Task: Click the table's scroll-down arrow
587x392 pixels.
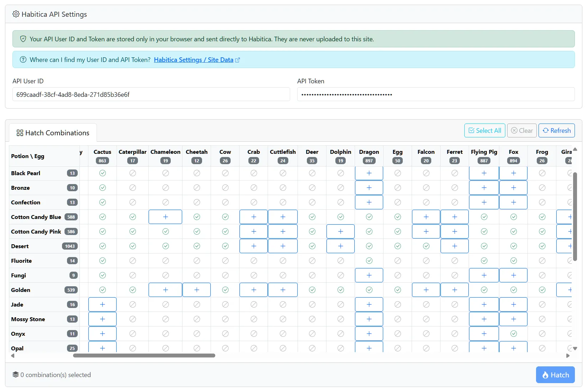Action: click(x=575, y=349)
